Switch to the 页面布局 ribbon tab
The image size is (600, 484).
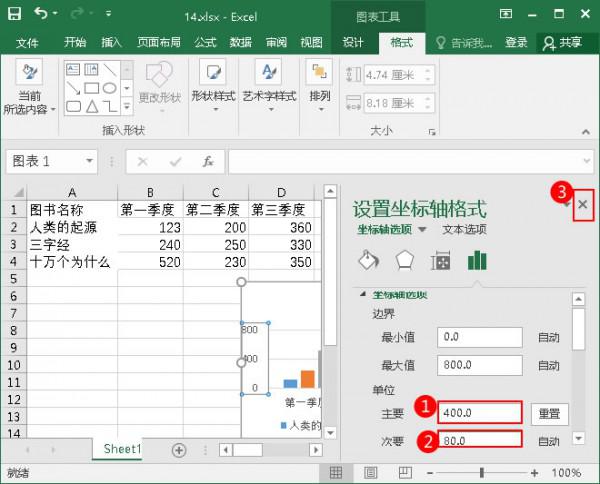[x=159, y=42]
